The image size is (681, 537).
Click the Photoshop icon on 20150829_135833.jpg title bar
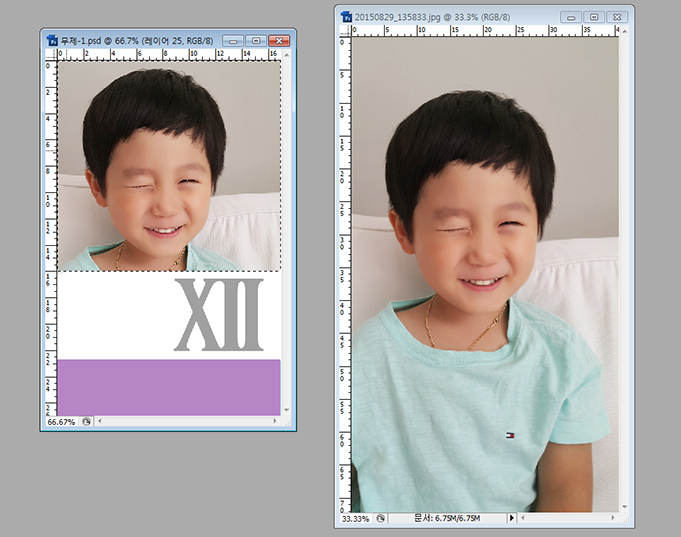[346, 17]
